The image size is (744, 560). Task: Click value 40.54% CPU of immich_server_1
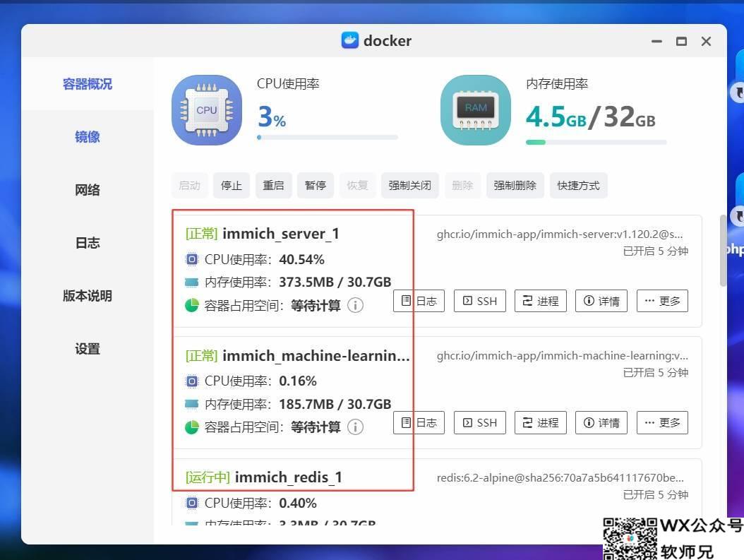tap(302, 260)
